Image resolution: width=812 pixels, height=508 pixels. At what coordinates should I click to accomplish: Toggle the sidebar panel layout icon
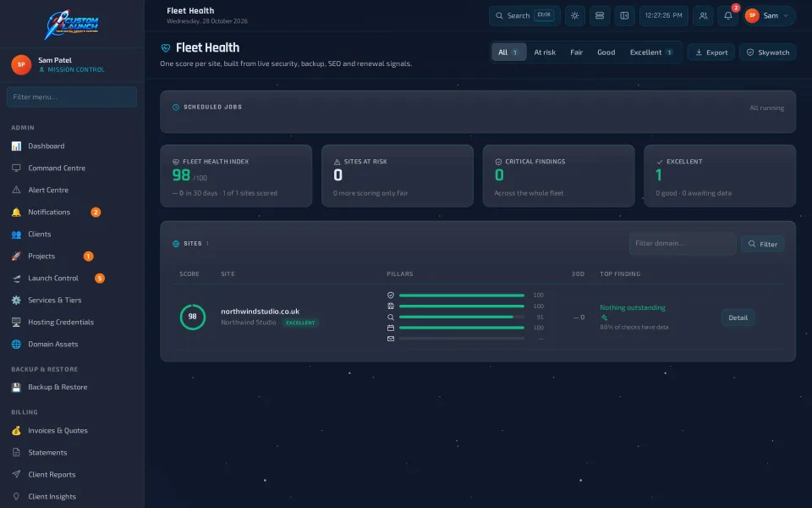(624, 15)
